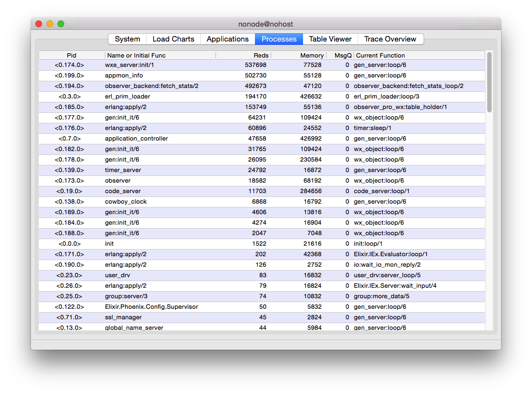Select the observer process row
The width and height of the screenshot is (532, 394).
pyautogui.click(x=262, y=180)
